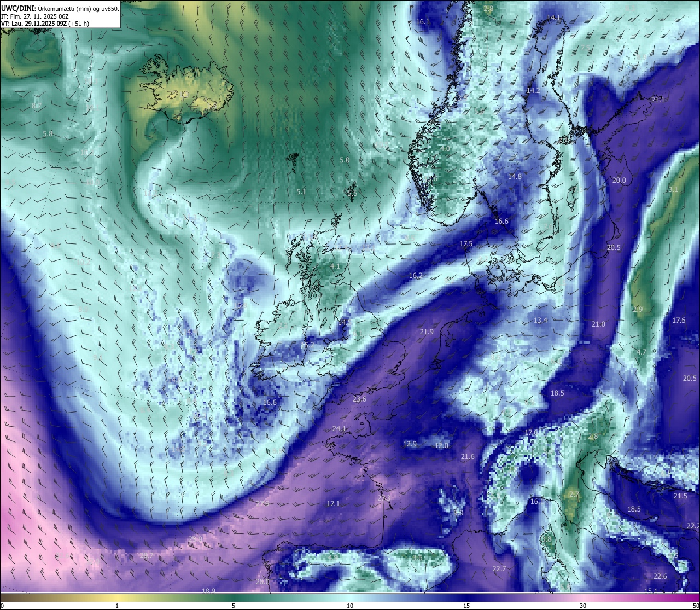Click the value label '4.0' over Norway
Screen dimensions: 700x610
445,148
